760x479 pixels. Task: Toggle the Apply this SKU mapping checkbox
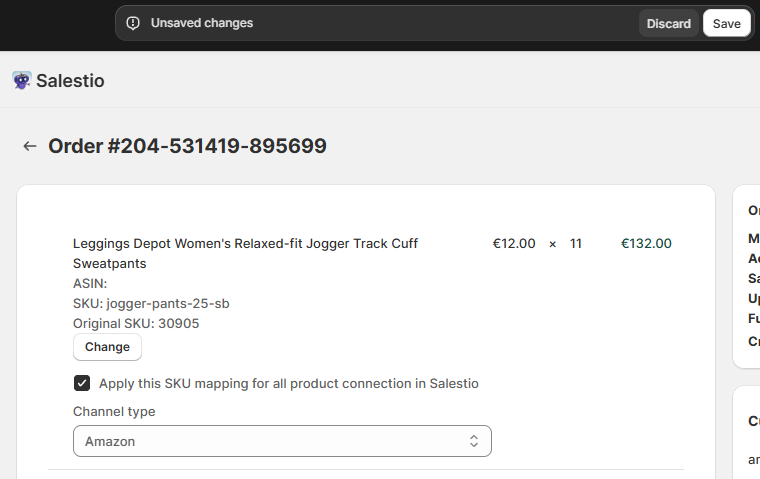[82, 383]
